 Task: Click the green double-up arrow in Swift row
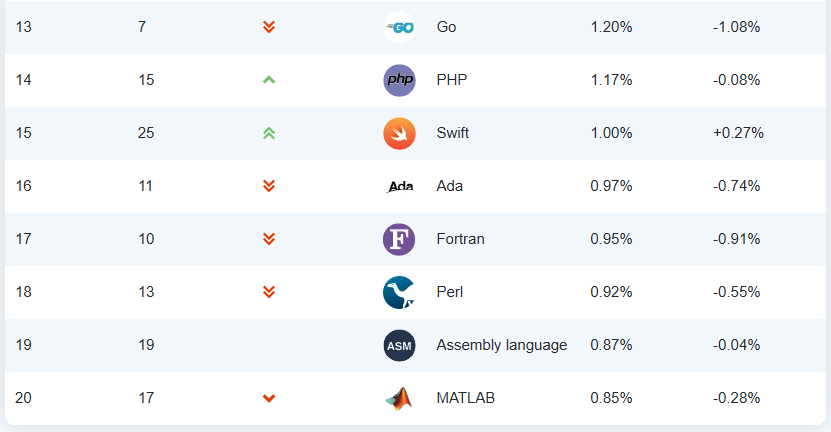269,133
